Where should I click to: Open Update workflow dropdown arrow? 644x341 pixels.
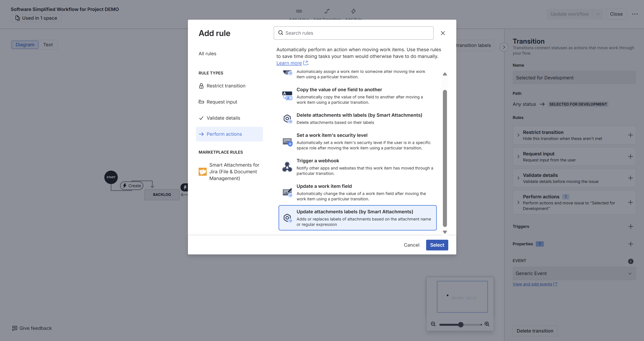[598, 14]
